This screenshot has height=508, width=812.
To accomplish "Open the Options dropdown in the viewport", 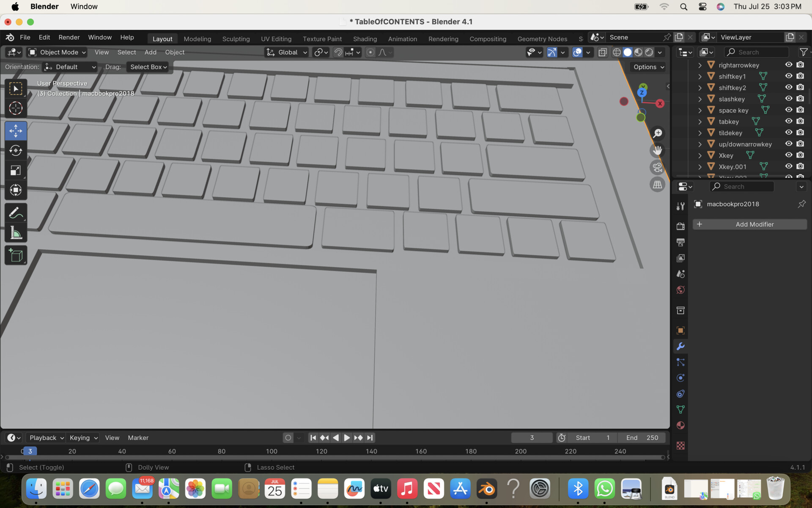I will pos(647,66).
